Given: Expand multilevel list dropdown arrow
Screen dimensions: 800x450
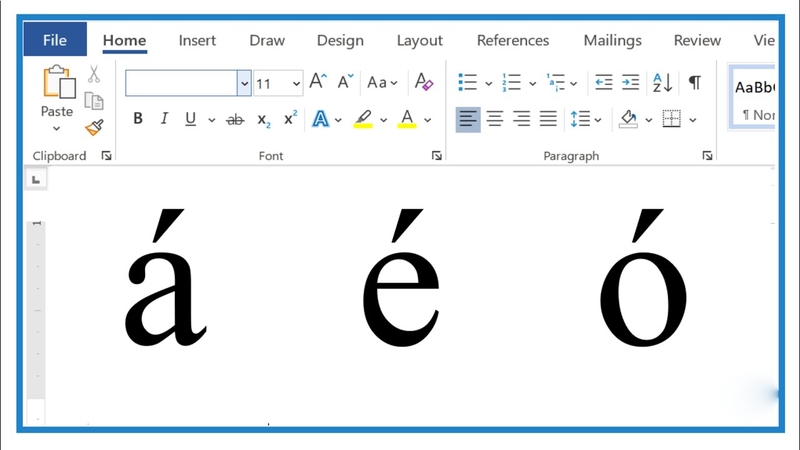Looking at the screenshot, I should pos(573,84).
